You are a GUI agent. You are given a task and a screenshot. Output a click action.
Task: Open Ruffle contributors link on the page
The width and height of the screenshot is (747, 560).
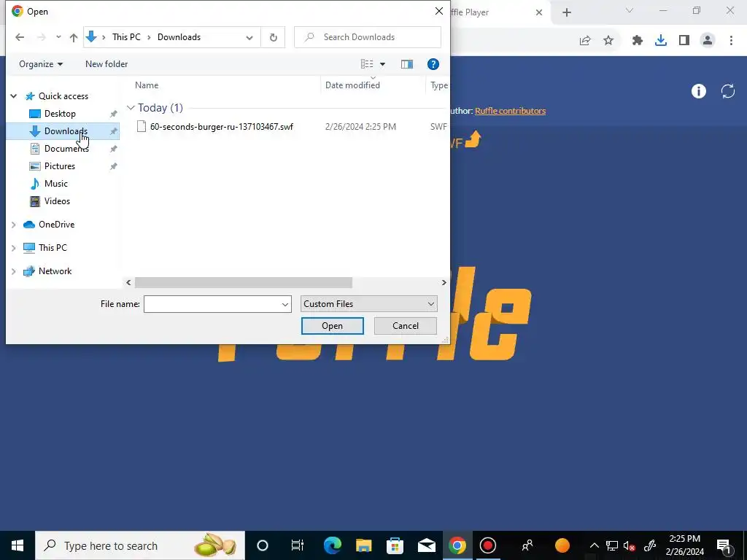pos(510,111)
